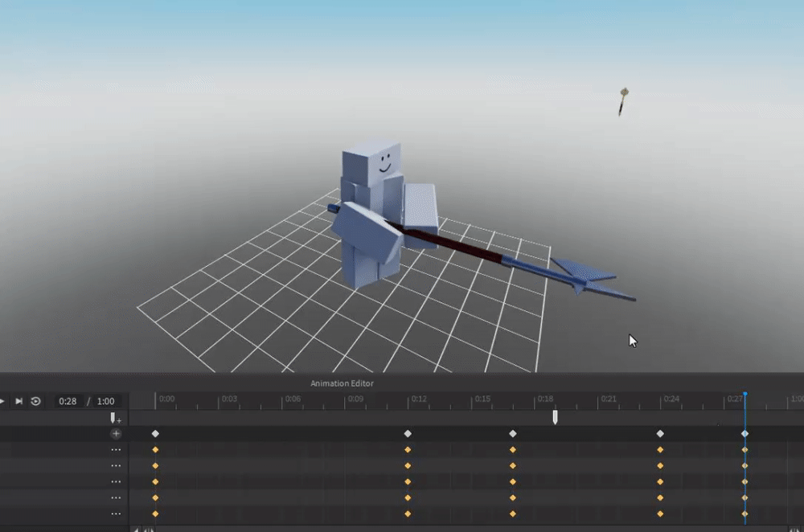Toggle the animation looping icon

pos(35,401)
